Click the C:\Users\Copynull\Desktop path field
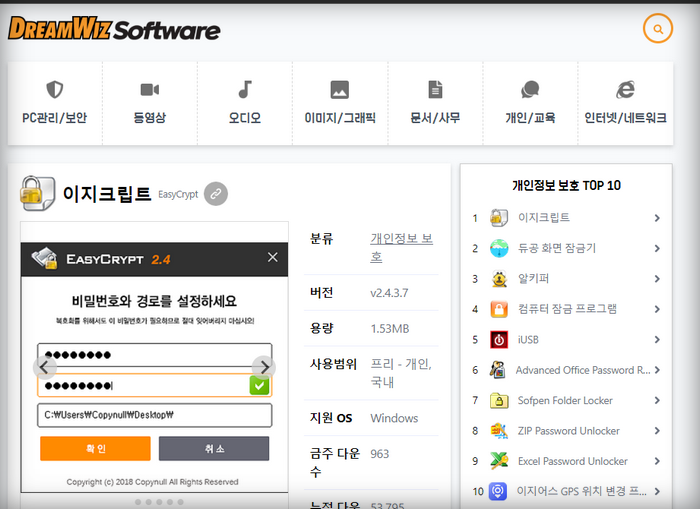 [x=154, y=415]
